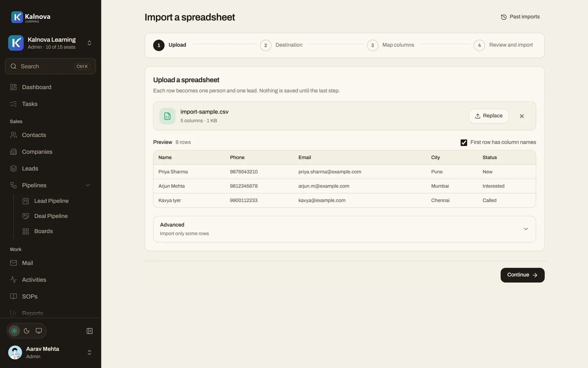This screenshot has height=368, width=588.
Task: Click the Status column header
Action: [x=490, y=158]
